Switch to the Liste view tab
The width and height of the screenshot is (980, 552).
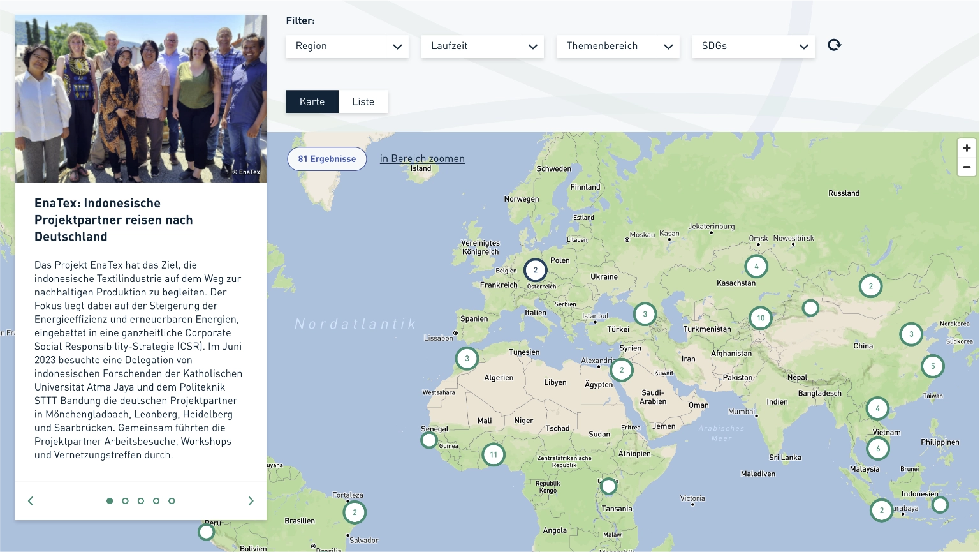363,101
